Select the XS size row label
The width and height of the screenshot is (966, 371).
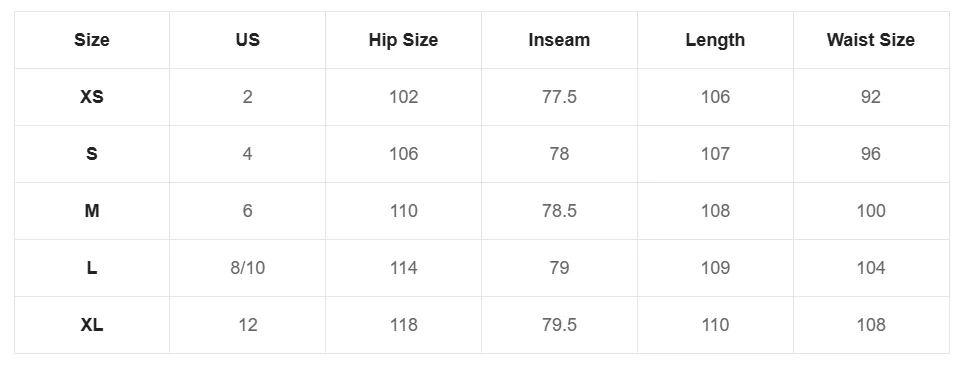coord(92,97)
